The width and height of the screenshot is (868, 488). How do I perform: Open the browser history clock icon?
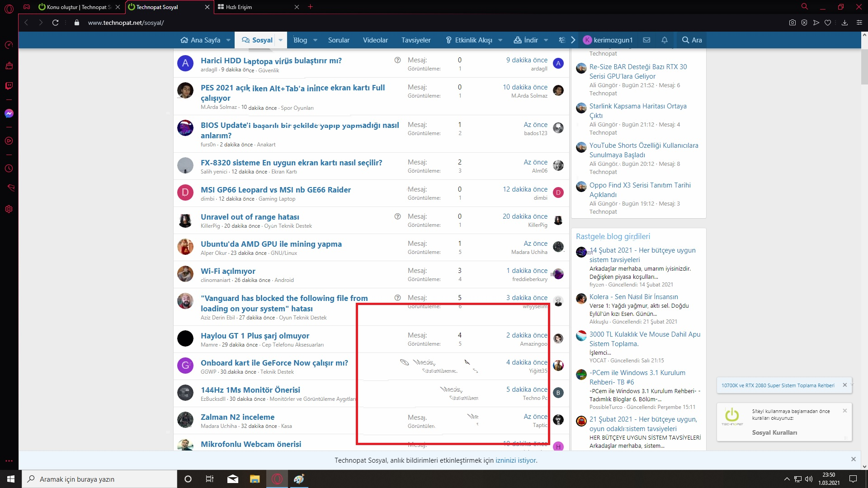coord(9,168)
